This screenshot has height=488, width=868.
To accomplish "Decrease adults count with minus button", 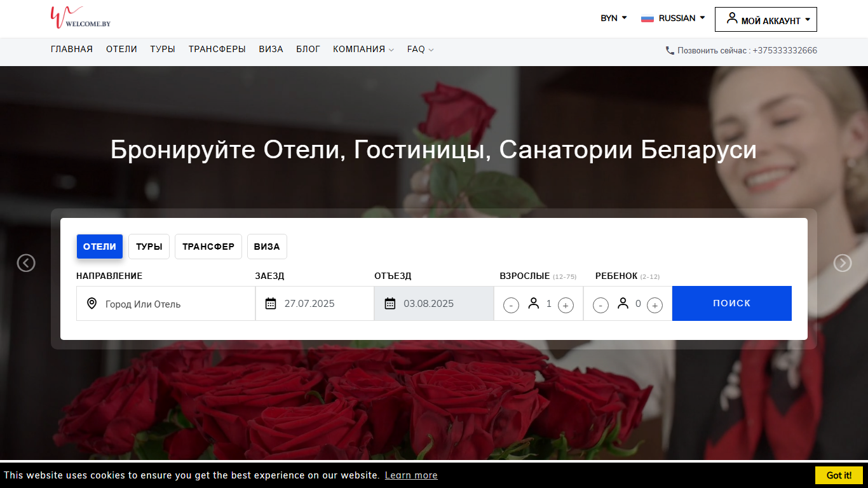I will [511, 306].
